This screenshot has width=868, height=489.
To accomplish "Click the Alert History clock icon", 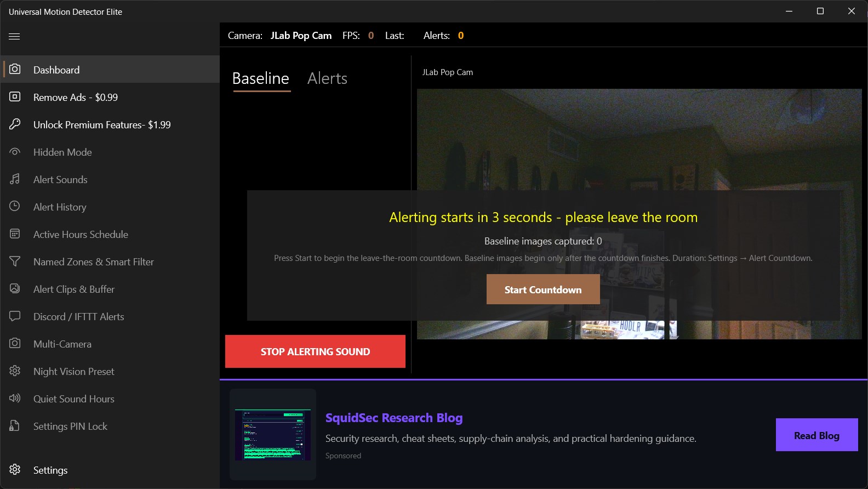I will 15,206.
